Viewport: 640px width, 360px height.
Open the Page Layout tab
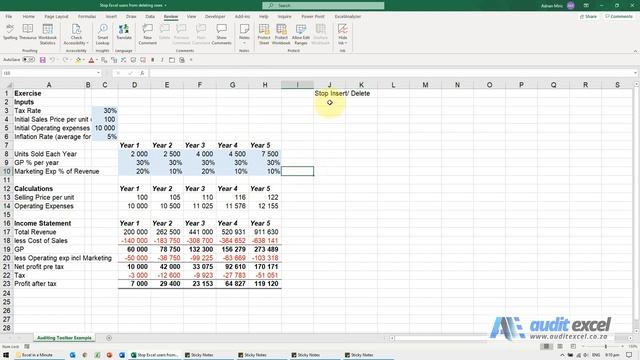(x=56, y=16)
